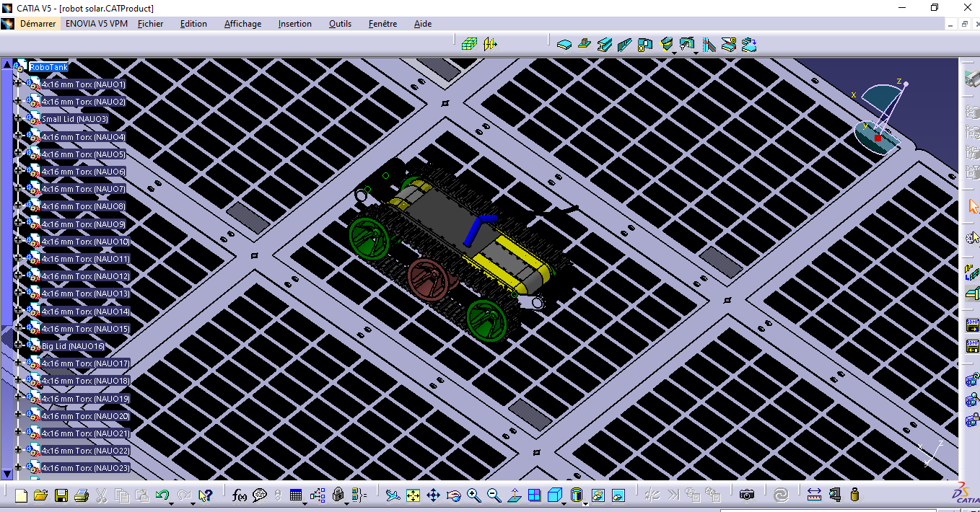The width and height of the screenshot is (980, 512).
Task: Open the ENOVIA V5 VPM menu
Action: click(x=96, y=24)
